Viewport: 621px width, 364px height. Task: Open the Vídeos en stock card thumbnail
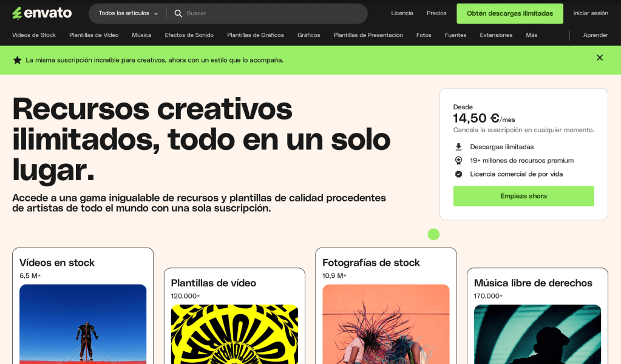pyautogui.click(x=83, y=323)
